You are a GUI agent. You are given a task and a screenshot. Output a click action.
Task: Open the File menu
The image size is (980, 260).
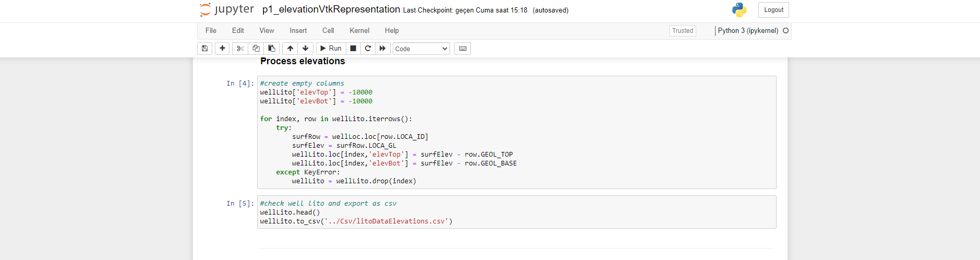(x=211, y=31)
